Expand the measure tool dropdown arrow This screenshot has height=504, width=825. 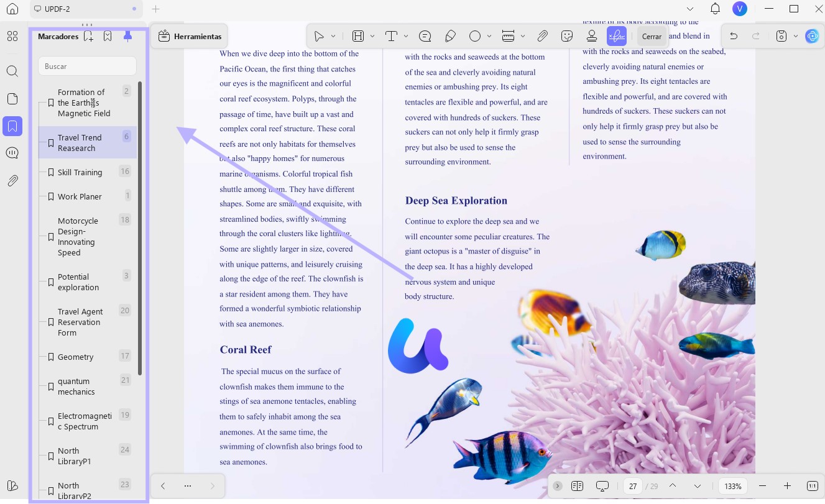523,37
